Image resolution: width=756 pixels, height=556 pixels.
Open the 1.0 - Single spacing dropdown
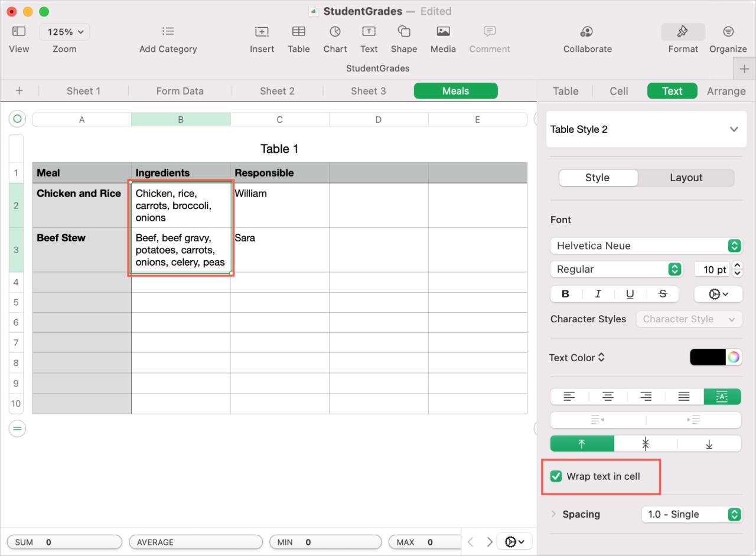pyautogui.click(x=692, y=514)
